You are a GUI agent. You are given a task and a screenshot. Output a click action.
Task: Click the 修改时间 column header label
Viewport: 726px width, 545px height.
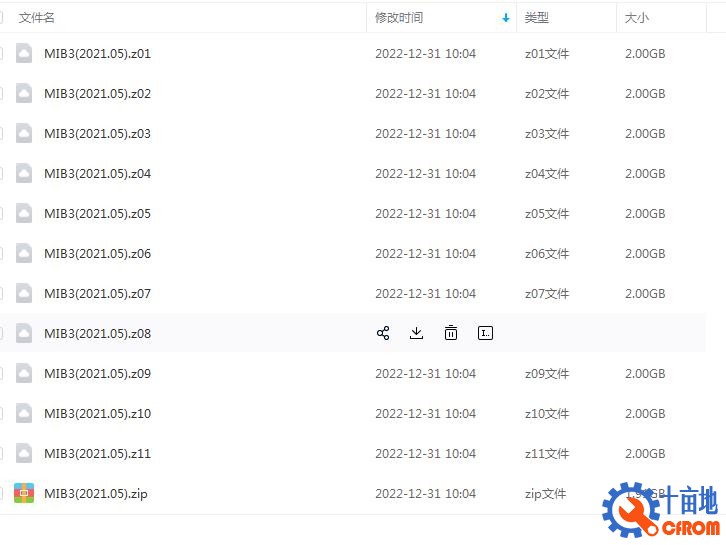click(399, 18)
